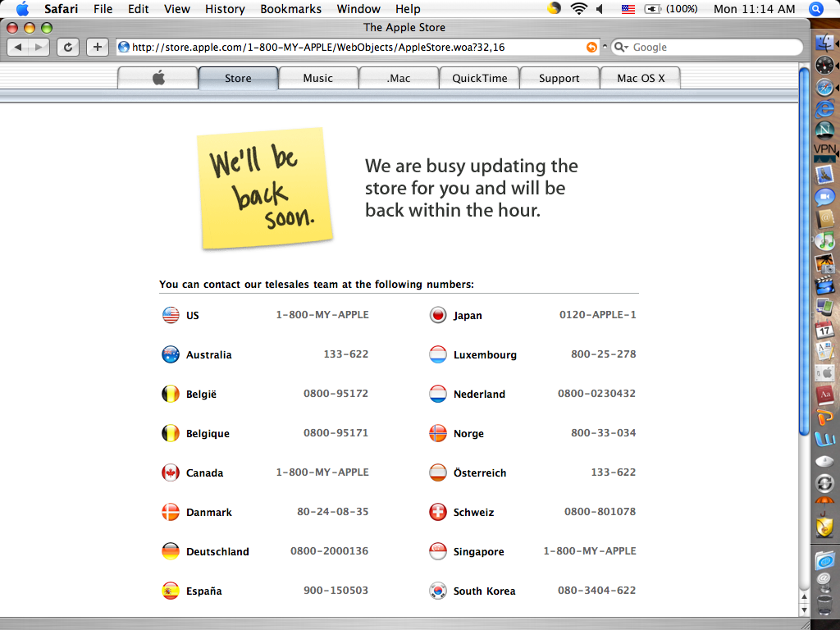
Task: Click the Canada flag icon
Action: point(171,472)
